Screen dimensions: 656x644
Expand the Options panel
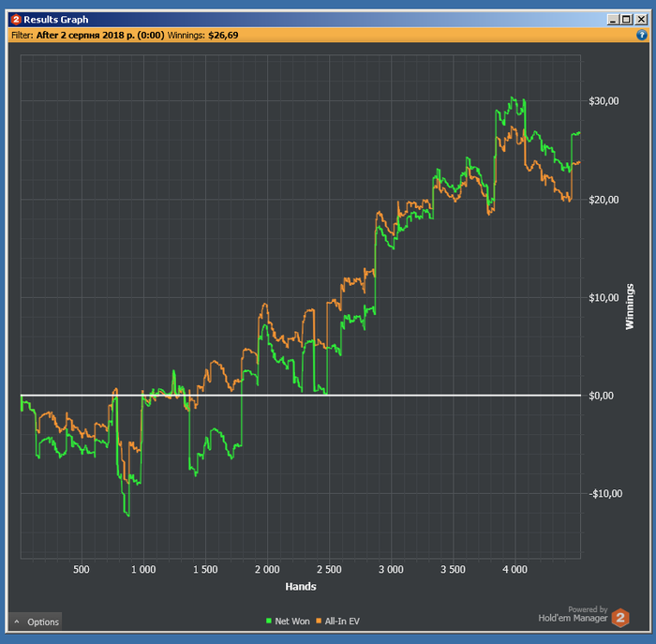[36, 622]
